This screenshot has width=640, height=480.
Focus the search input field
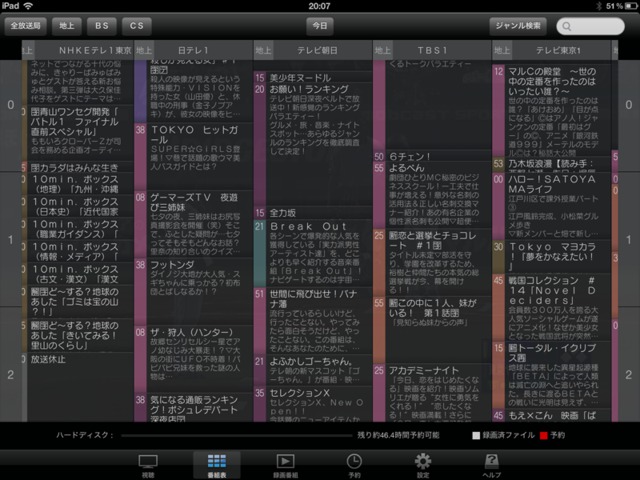click(590, 27)
